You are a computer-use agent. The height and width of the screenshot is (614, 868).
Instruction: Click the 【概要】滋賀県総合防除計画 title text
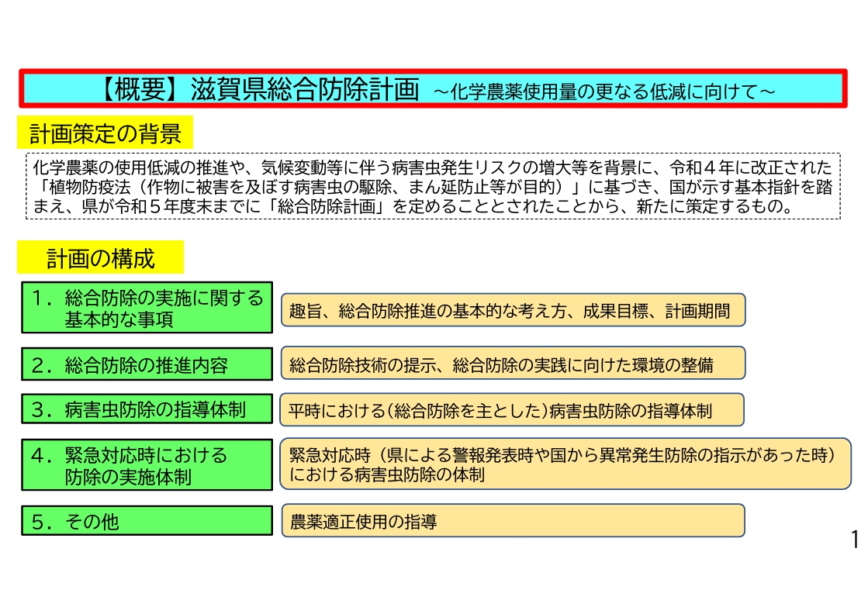(x=259, y=90)
